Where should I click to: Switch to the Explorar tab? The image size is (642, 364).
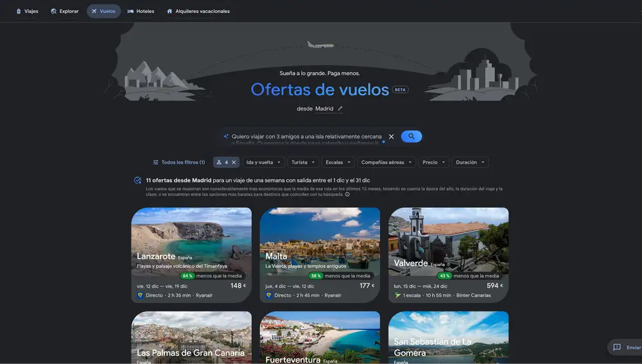pos(65,11)
